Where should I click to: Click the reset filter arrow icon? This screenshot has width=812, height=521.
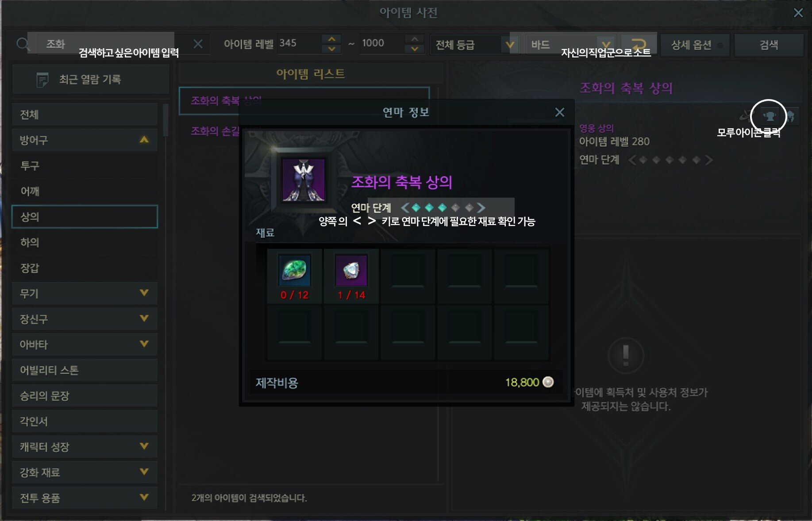tap(639, 44)
